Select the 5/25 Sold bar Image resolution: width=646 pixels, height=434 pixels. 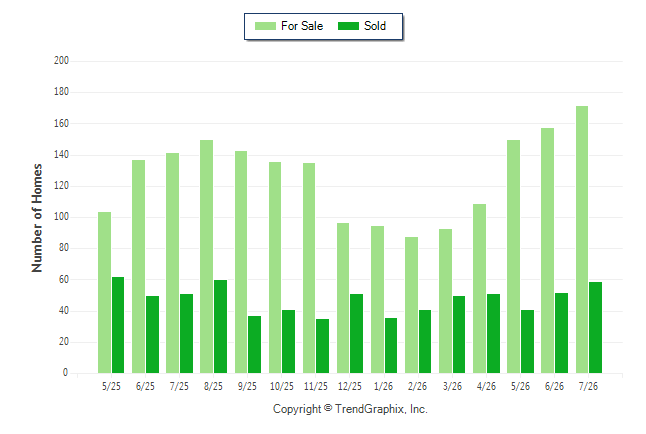click(118, 325)
